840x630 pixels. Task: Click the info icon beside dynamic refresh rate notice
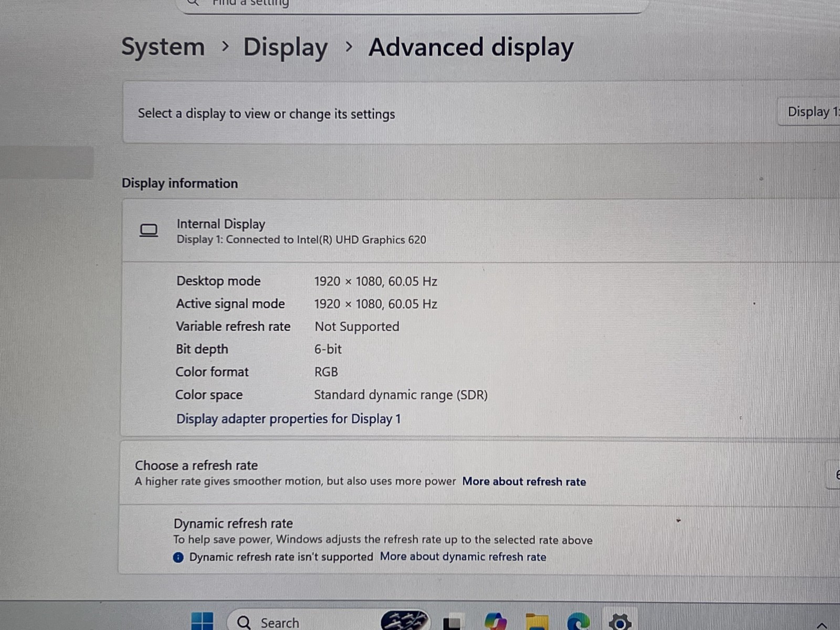(178, 557)
